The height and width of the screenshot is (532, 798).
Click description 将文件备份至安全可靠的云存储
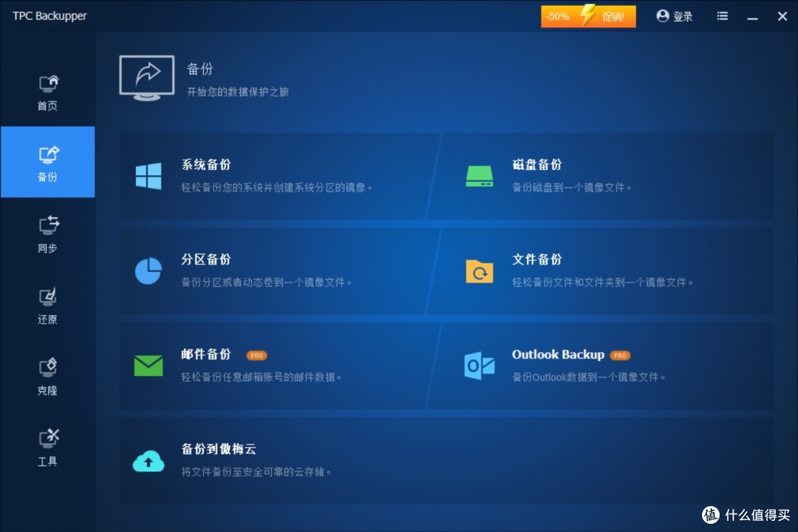point(256,472)
